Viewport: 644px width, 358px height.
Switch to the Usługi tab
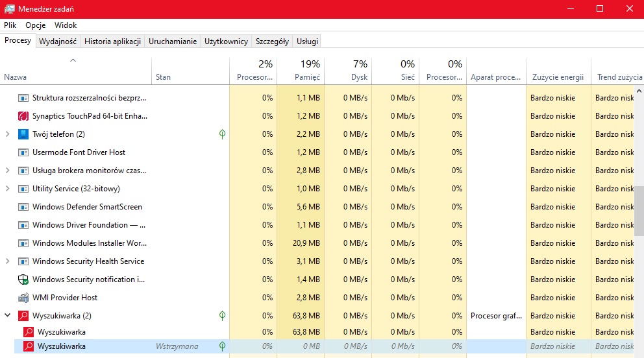(x=307, y=42)
